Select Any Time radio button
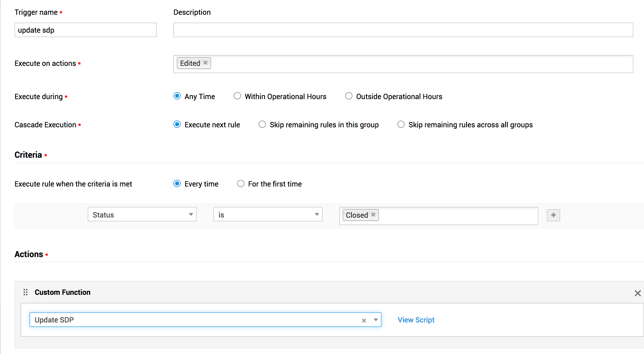Screen dimensions: 644x354 (x=177, y=96)
